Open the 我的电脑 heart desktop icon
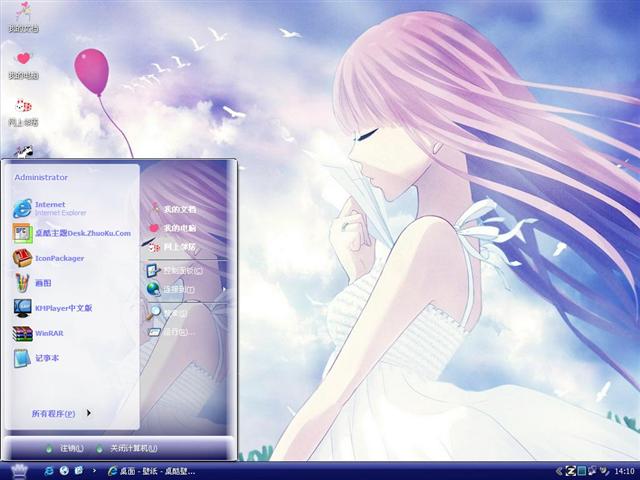This screenshot has height=480, width=640. tap(23, 65)
